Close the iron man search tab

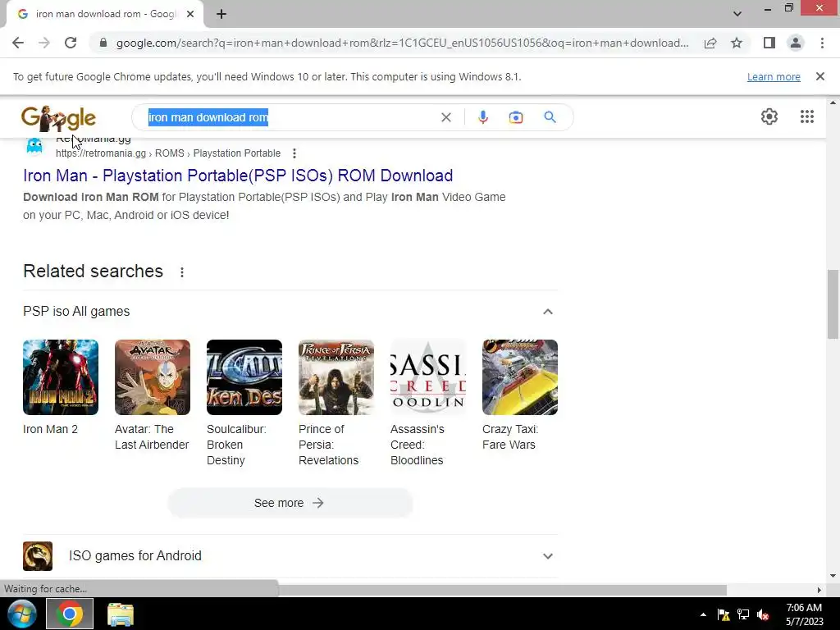190,14
